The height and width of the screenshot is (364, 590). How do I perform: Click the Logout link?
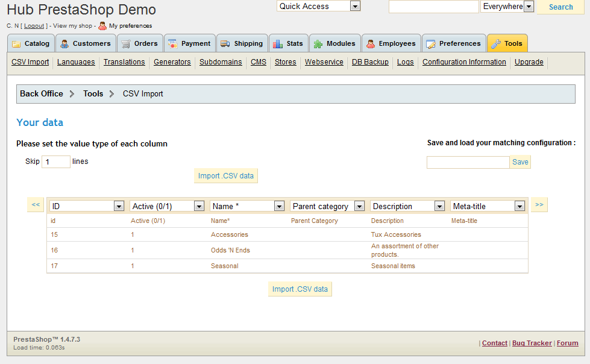click(x=34, y=26)
